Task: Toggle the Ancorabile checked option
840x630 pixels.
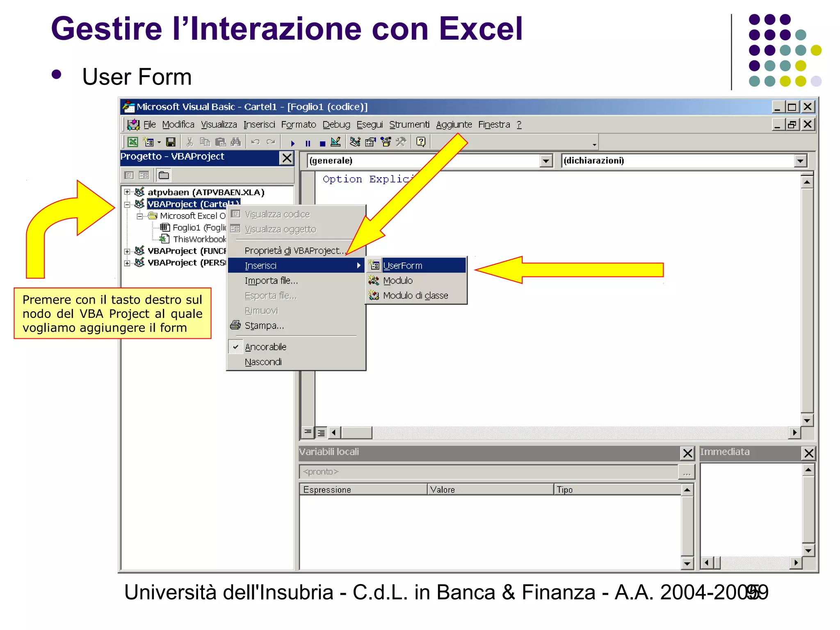Action: 296,347
